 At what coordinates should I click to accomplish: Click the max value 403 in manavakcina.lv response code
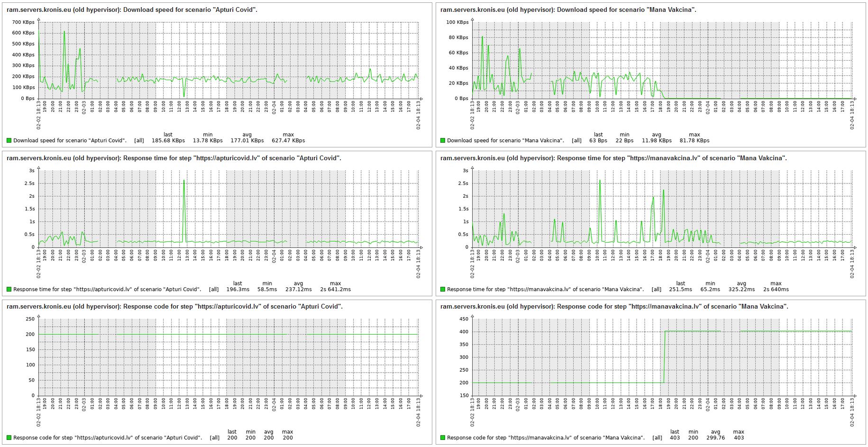[739, 438]
